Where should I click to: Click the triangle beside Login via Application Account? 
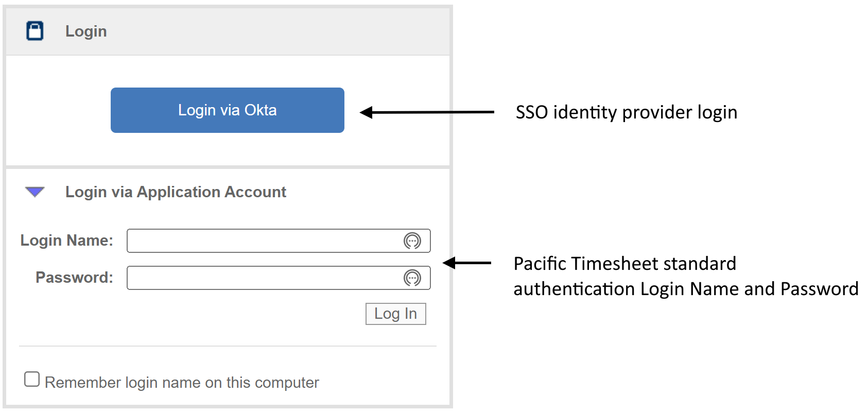[x=34, y=192]
